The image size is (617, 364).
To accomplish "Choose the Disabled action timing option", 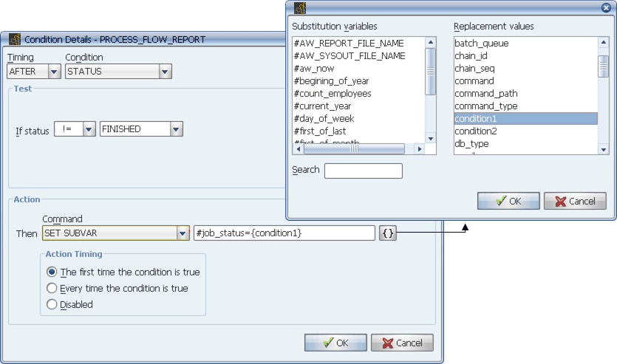I will pos(52,304).
